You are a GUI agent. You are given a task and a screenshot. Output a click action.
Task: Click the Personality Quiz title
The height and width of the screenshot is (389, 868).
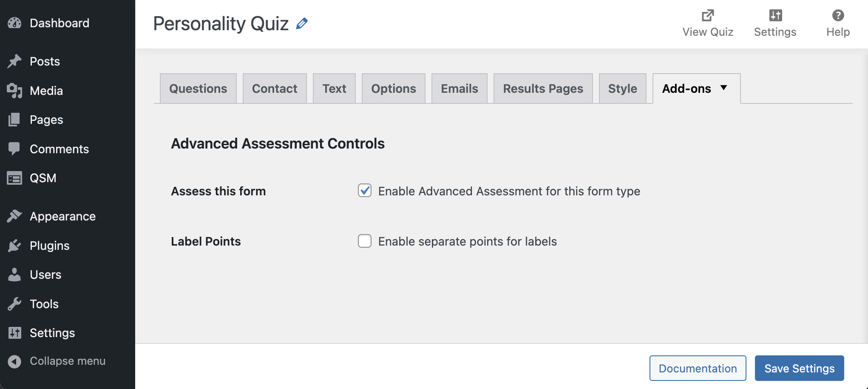(x=221, y=24)
